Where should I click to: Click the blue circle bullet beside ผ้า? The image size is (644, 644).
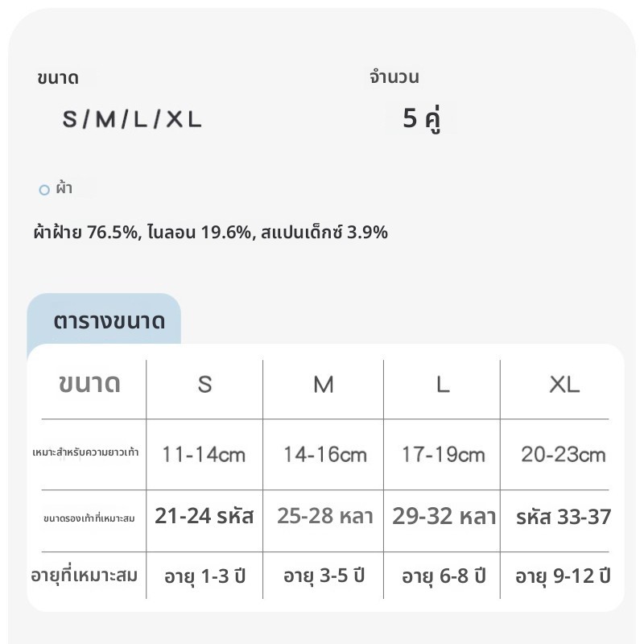(44, 190)
